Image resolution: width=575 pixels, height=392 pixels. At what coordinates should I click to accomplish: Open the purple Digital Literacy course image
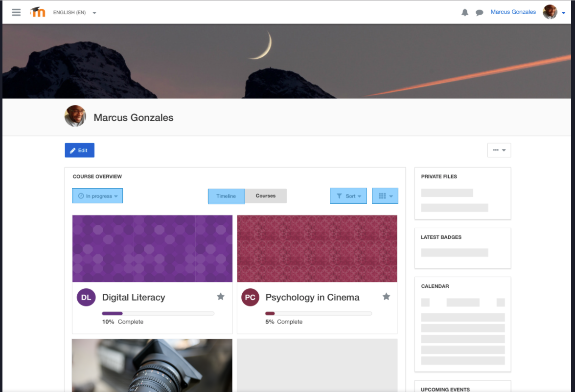coord(152,248)
